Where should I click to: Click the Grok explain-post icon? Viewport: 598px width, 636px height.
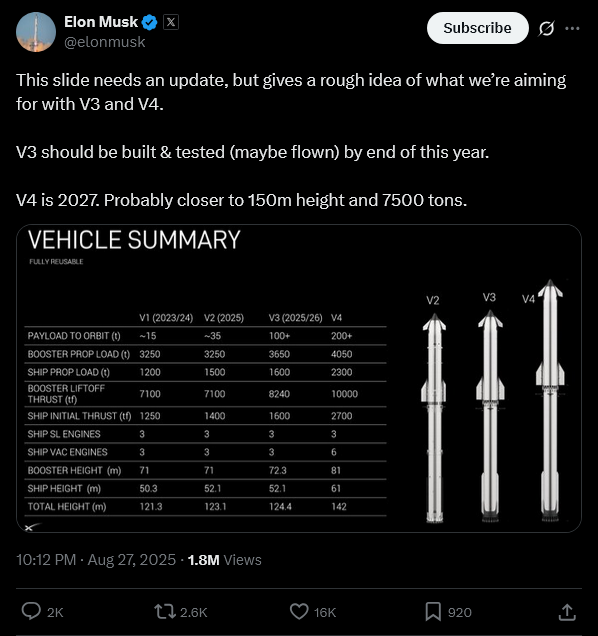546,28
